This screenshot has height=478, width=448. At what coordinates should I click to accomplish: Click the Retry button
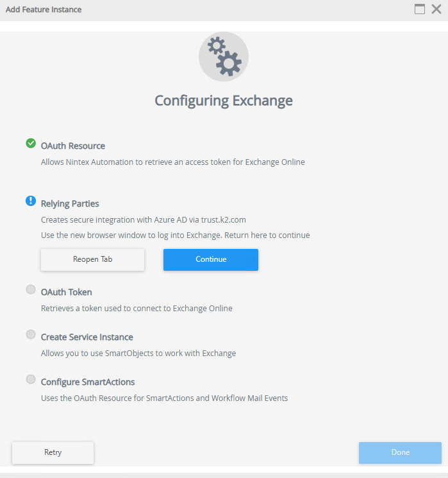click(x=53, y=452)
